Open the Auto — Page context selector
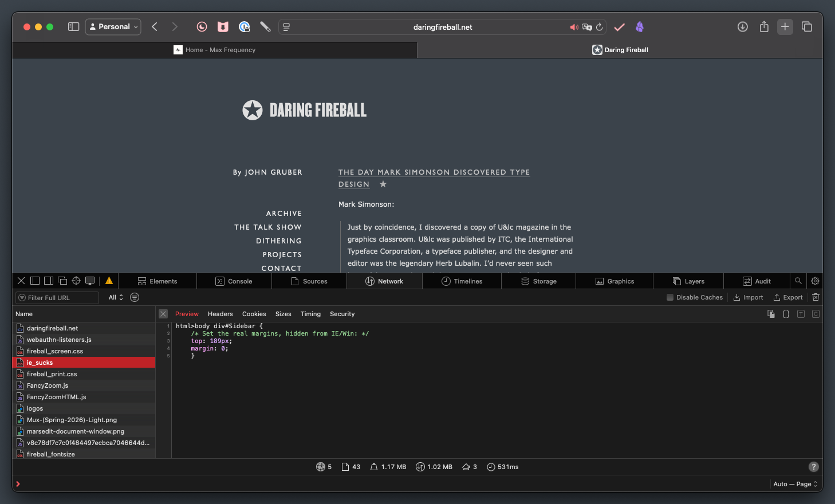Image resolution: width=835 pixels, height=504 pixels. tap(795, 484)
